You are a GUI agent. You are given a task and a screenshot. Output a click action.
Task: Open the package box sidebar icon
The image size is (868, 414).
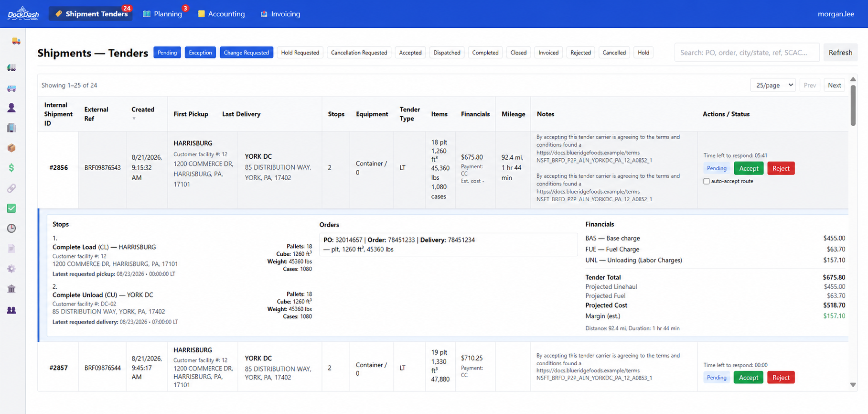point(11,148)
